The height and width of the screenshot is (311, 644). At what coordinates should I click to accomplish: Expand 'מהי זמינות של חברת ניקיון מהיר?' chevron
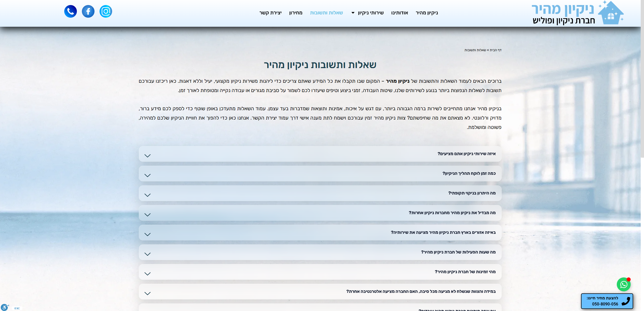pos(147,274)
